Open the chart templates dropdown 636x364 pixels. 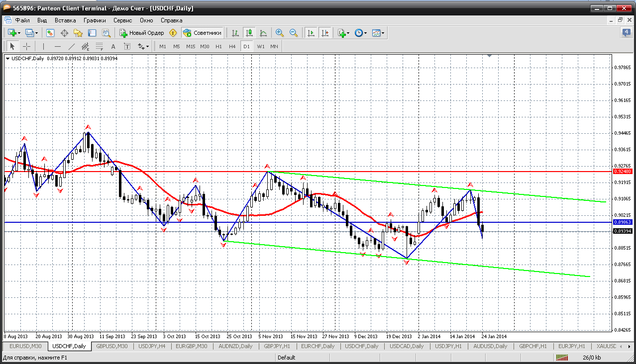pos(378,33)
